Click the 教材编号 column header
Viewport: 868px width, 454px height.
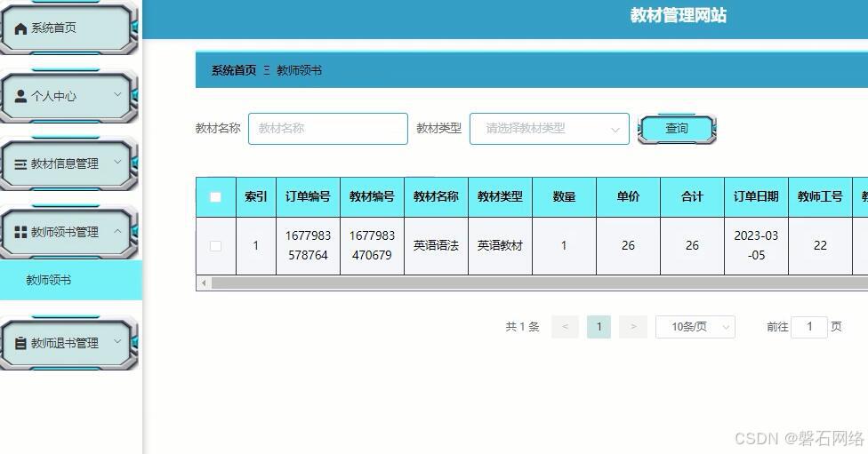click(372, 197)
